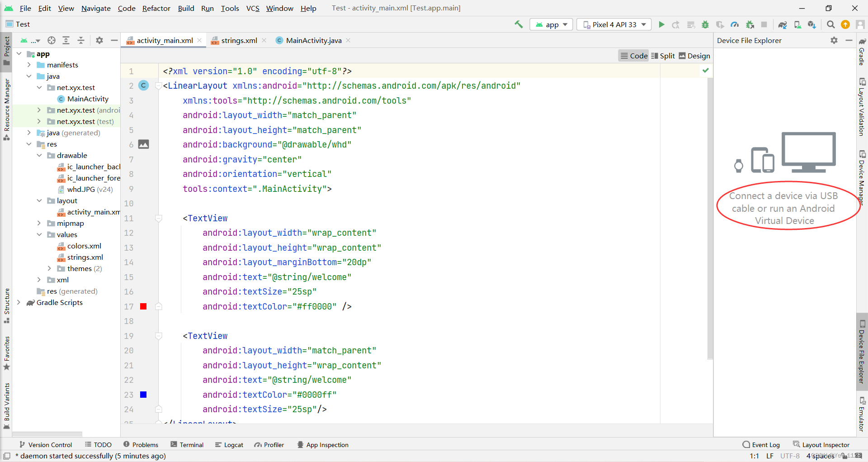Switch to the MainActivity.java editor tab

[x=314, y=40]
